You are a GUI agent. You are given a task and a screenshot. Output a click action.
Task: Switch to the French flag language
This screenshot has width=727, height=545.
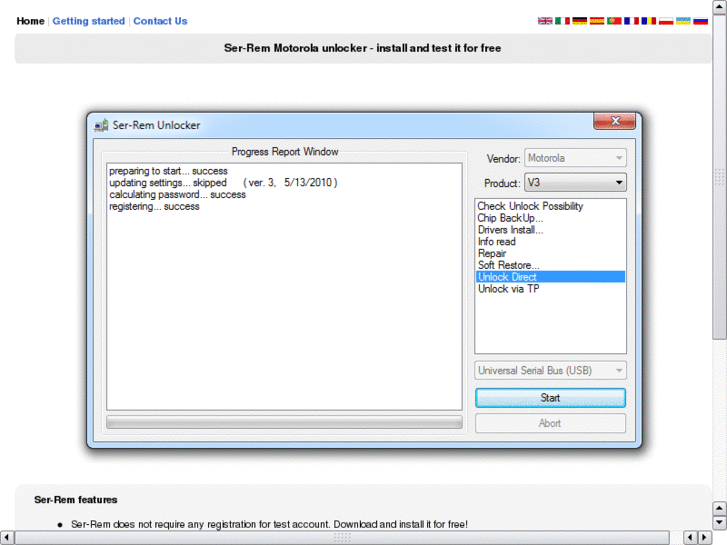click(x=631, y=21)
